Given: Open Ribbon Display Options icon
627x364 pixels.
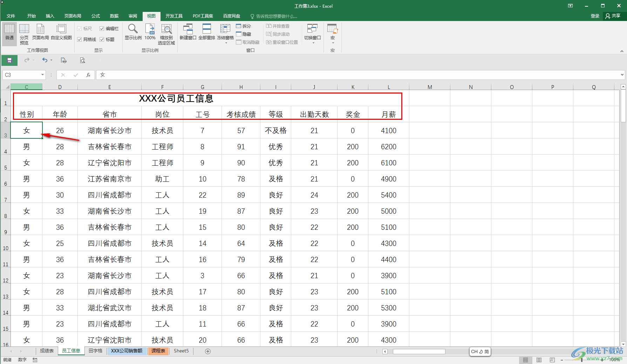Looking at the screenshot, I should pos(571,6).
